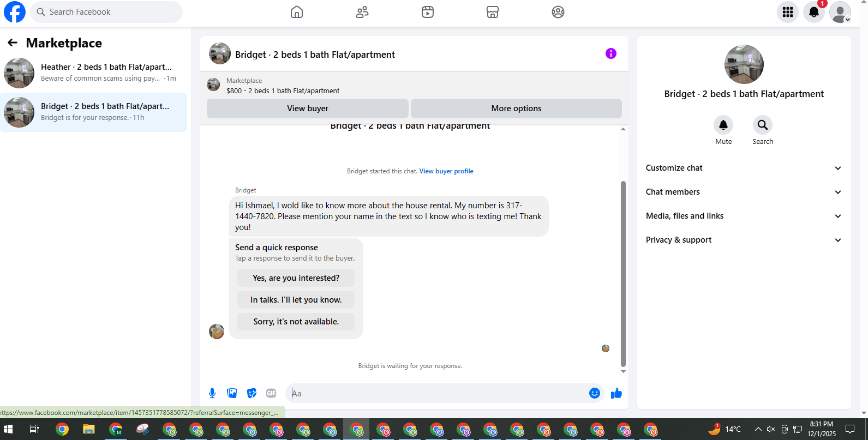Click the View buyer button
The width and height of the screenshot is (868, 440).
(308, 109)
